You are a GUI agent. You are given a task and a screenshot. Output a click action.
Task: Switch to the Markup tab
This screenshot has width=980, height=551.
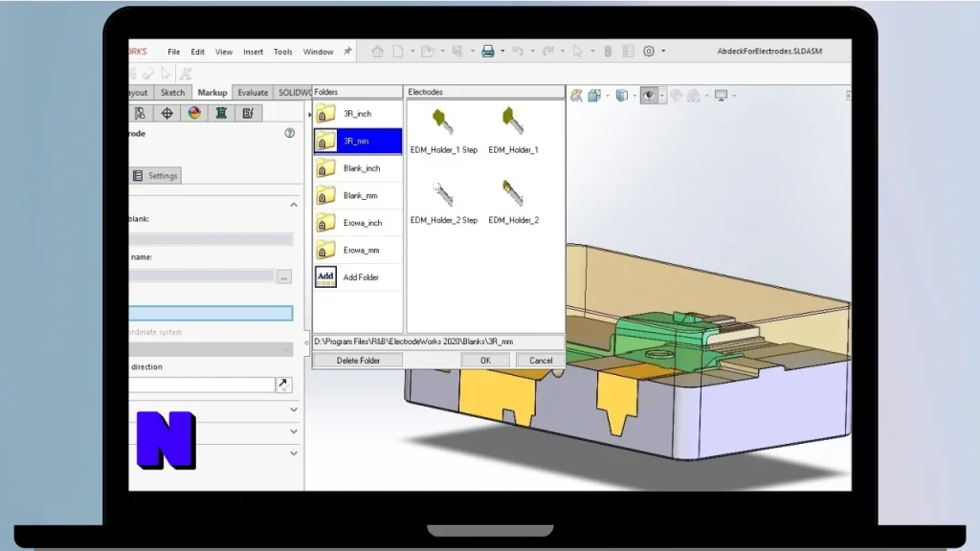point(212,93)
